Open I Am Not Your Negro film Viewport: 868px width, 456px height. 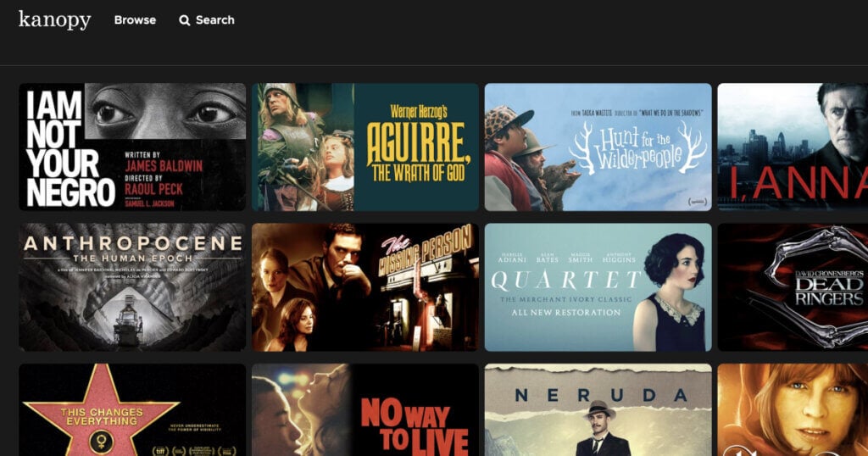132,147
